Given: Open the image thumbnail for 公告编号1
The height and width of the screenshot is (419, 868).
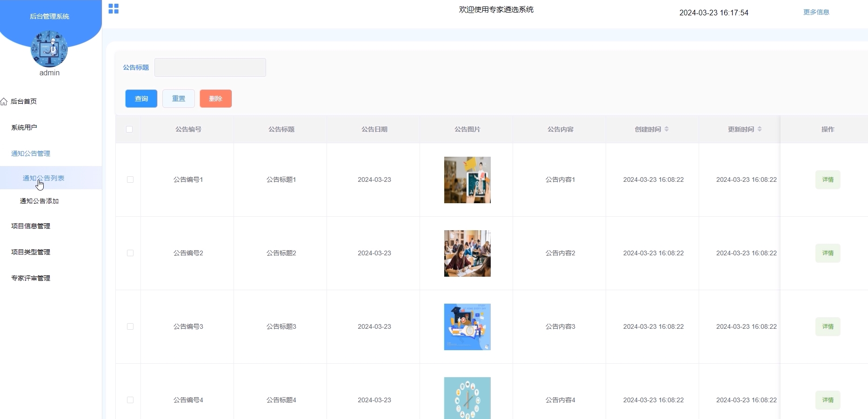Looking at the screenshot, I should 467,180.
